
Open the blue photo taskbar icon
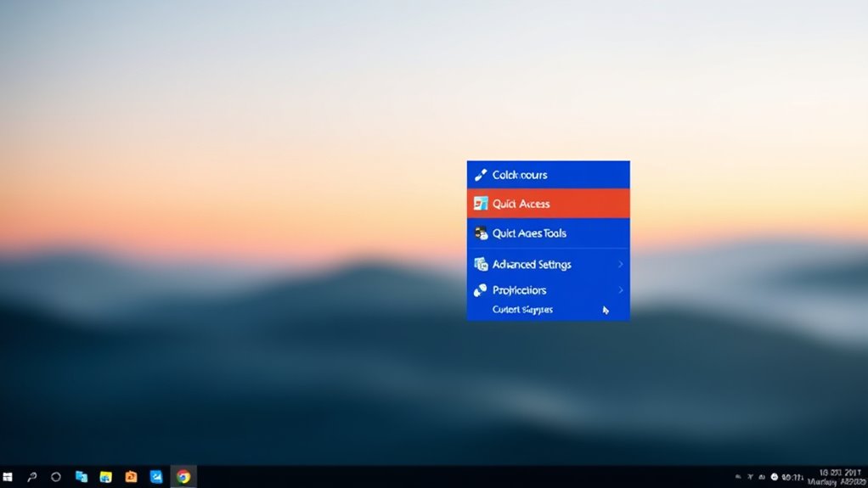(x=156, y=477)
